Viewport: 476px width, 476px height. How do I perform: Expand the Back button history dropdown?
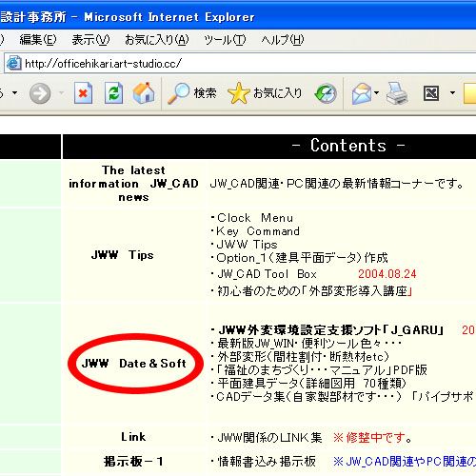pos(14,93)
